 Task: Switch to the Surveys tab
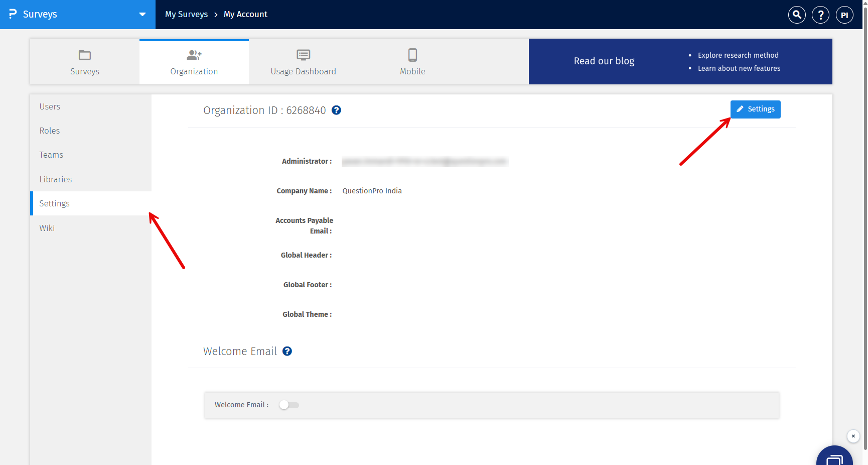tap(85, 62)
